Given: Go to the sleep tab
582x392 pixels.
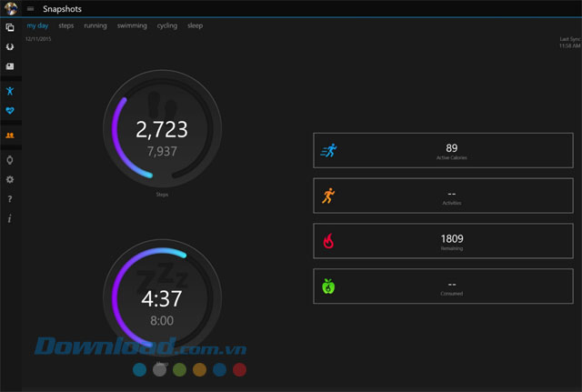Looking at the screenshot, I should click(195, 25).
